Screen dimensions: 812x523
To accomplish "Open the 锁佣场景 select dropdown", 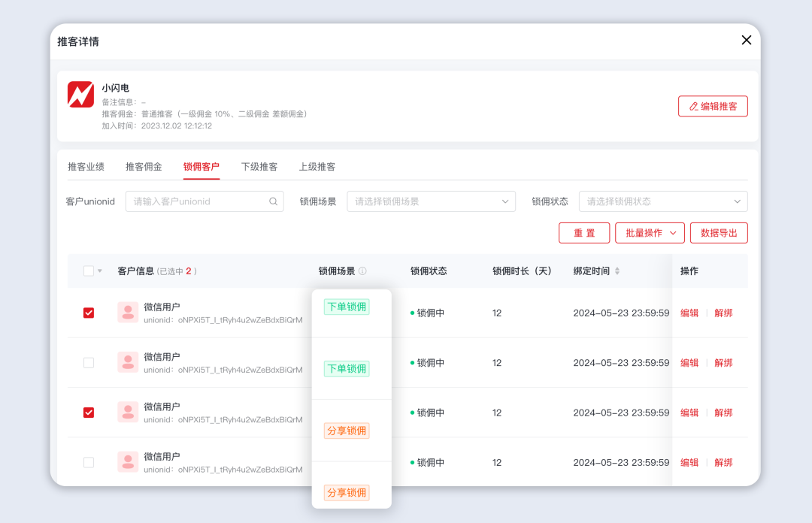I will pyautogui.click(x=431, y=201).
